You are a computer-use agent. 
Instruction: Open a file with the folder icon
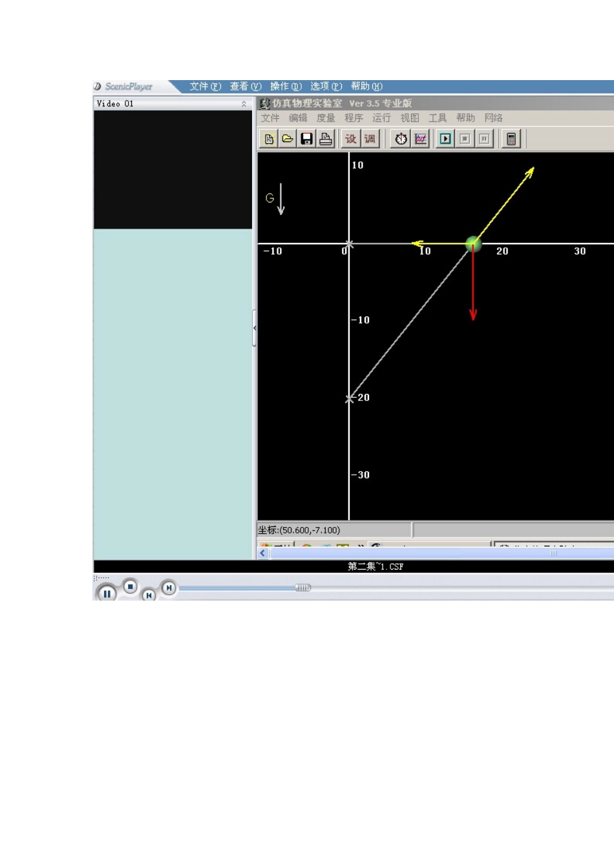point(288,139)
